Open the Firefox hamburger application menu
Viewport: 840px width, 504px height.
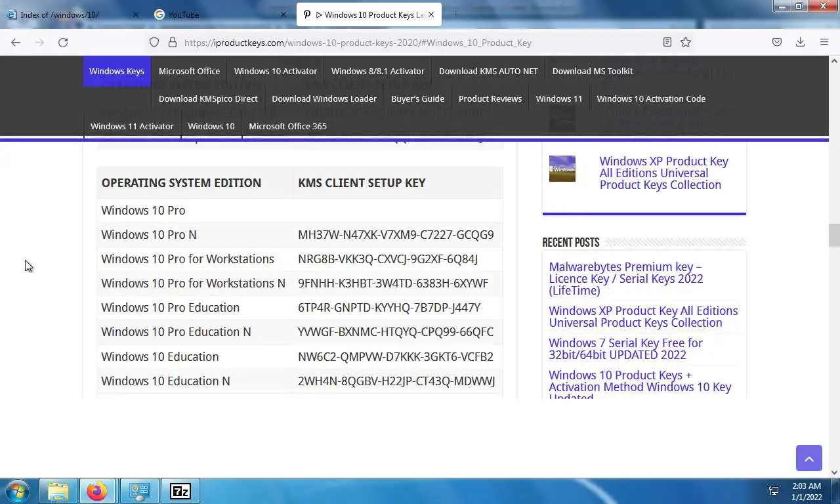pyautogui.click(x=824, y=43)
